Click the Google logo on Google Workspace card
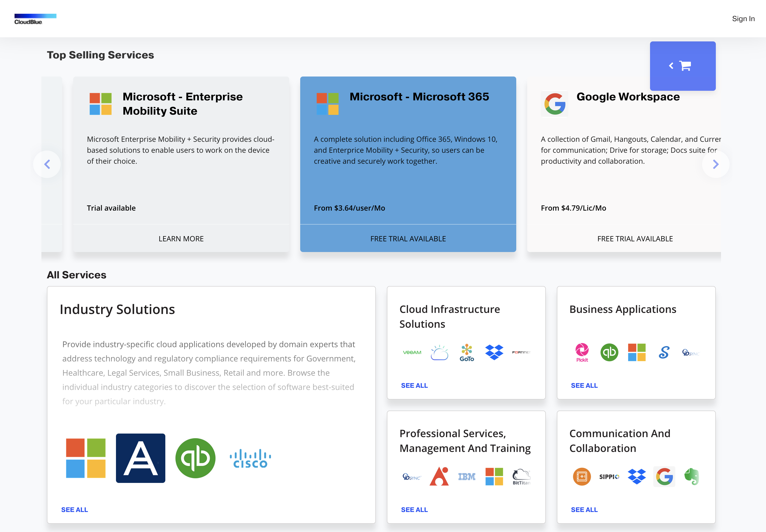 [x=554, y=104]
